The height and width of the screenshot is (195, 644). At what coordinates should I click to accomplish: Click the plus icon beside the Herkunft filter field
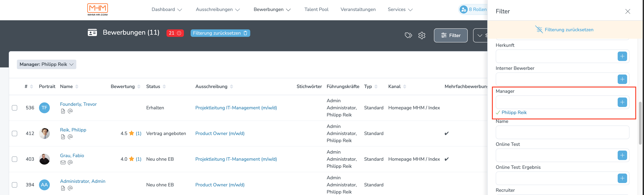coord(622,56)
